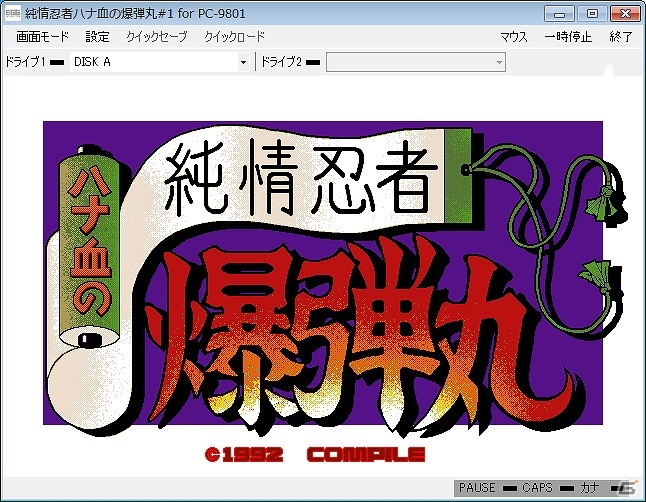Click the ©1992 COMPILE copyright text

point(315,455)
